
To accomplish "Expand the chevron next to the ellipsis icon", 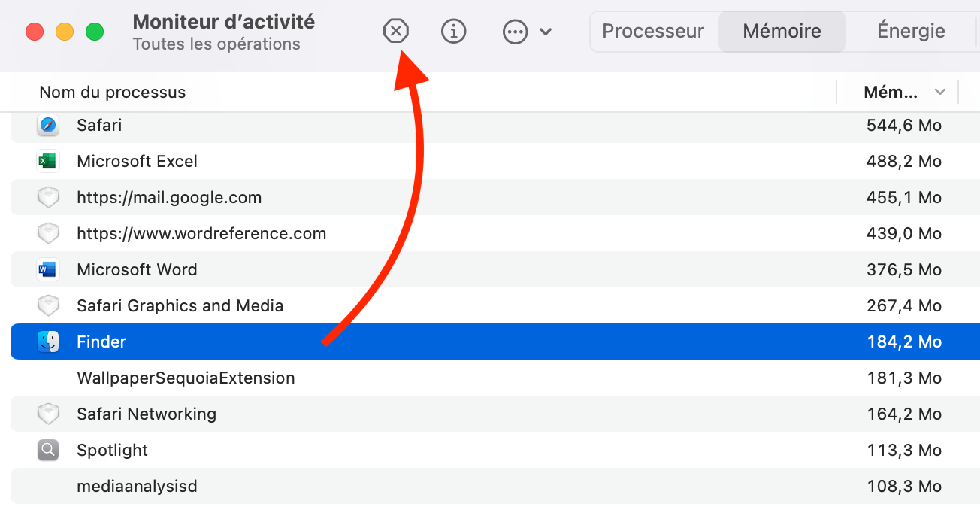I will tap(546, 32).
